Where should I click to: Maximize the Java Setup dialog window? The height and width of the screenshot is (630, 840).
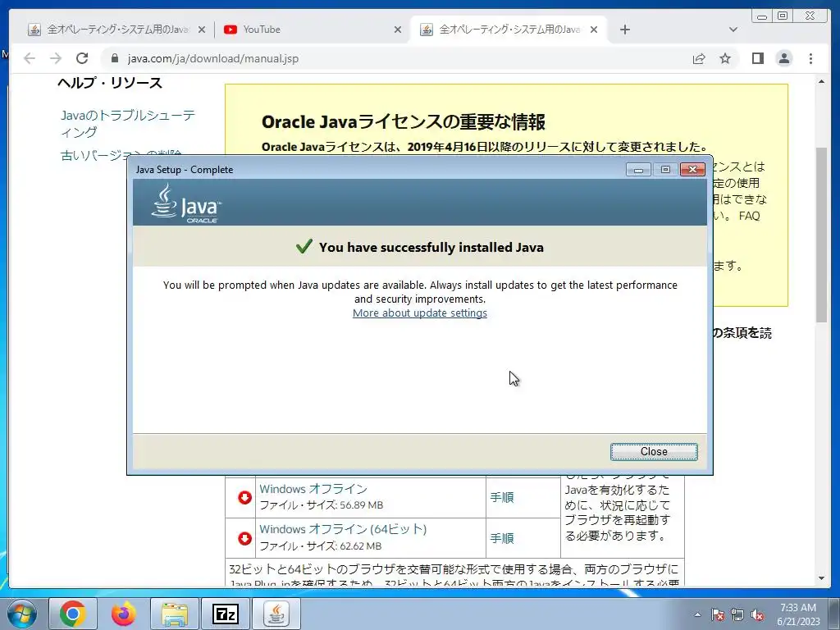click(665, 170)
